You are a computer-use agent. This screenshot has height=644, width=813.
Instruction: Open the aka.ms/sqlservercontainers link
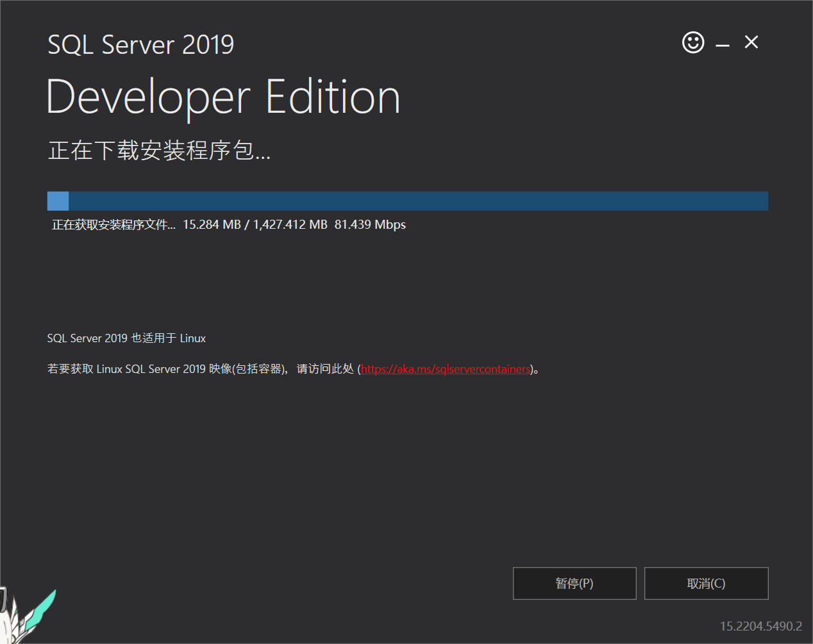click(446, 369)
